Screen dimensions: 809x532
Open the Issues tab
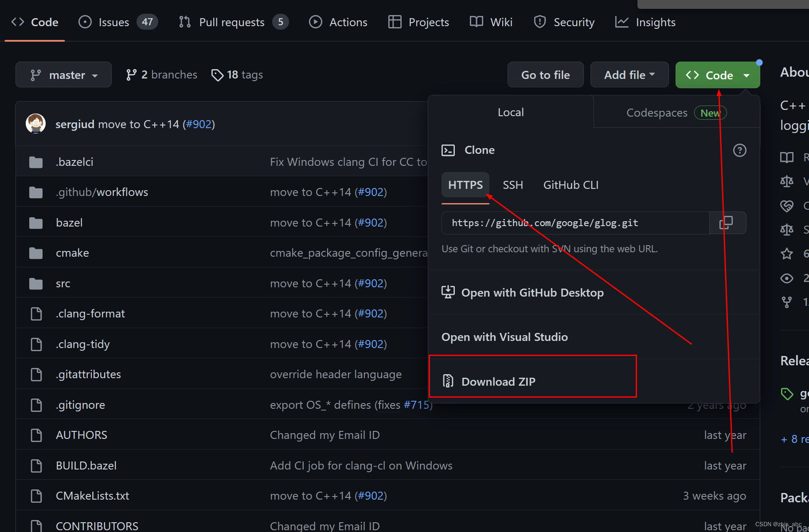pyautogui.click(x=117, y=22)
